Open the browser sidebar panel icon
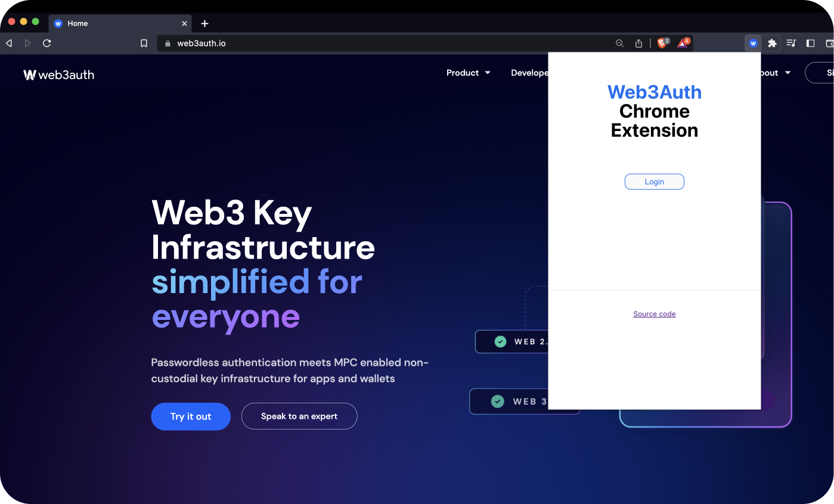This screenshot has width=834, height=504. (x=810, y=43)
